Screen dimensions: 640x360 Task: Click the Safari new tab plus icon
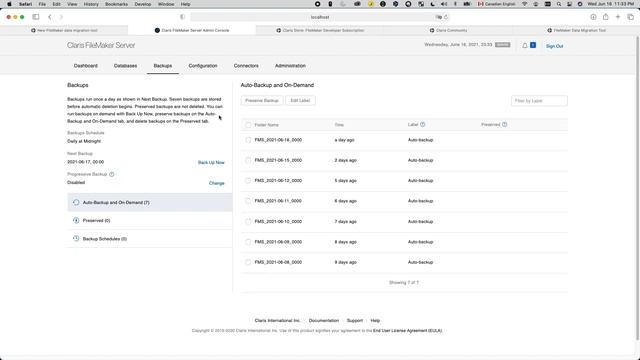point(618,17)
